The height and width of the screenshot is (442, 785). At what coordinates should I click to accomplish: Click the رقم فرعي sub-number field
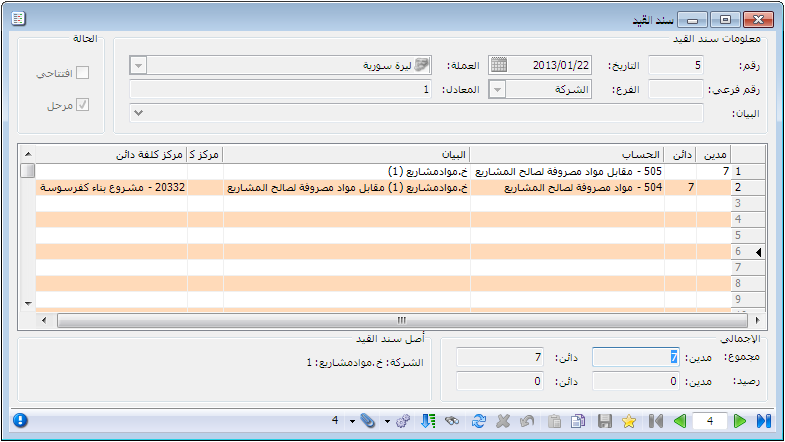[676, 90]
